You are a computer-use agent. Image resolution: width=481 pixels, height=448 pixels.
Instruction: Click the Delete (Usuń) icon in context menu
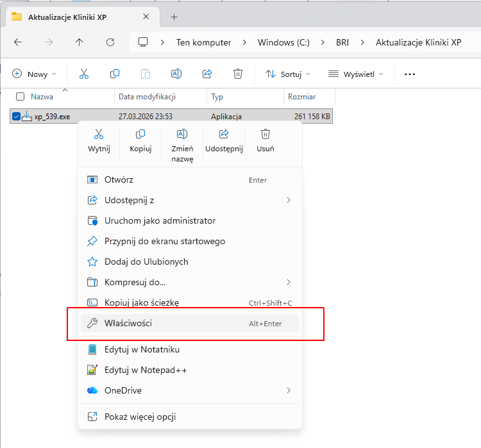click(x=266, y=135)
